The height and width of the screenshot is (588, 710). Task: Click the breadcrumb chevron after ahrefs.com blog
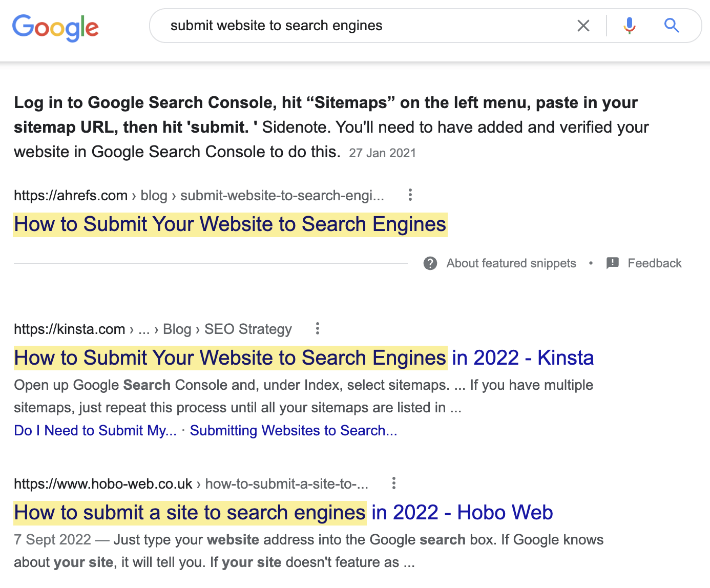pos(173,196)
